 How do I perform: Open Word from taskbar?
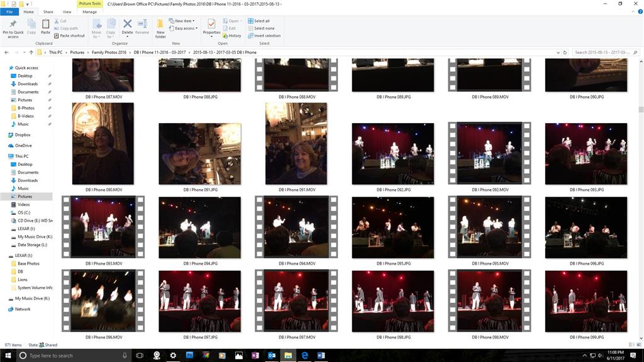[x=321, y=356]
